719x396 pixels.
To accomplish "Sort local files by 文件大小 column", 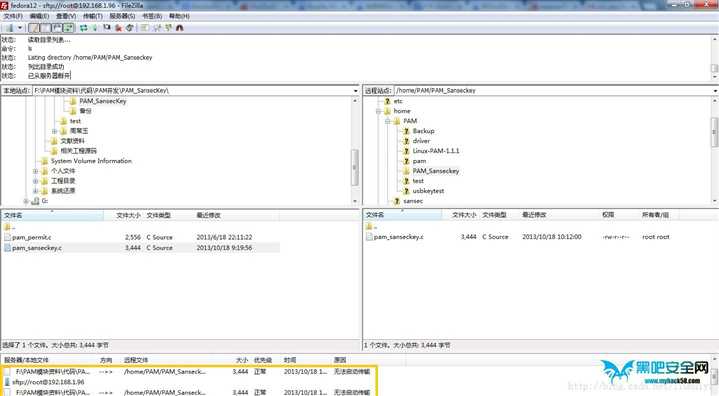I will 124,215.
